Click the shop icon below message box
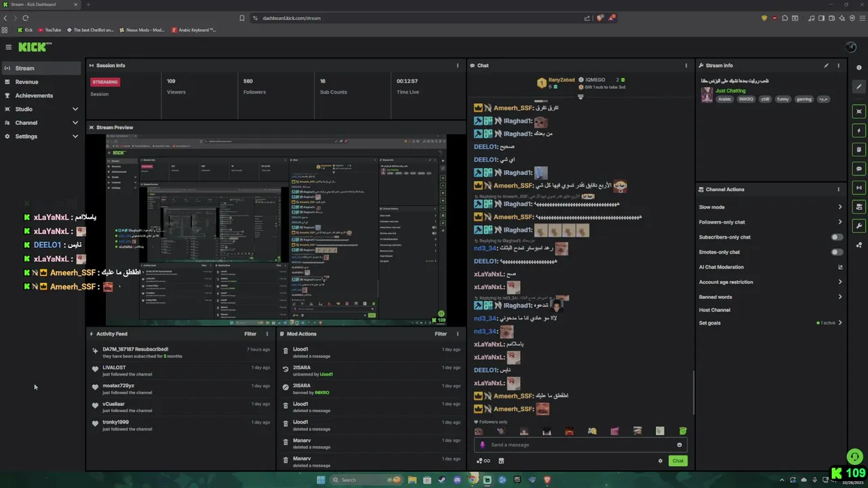The image size is (868, 488). (x=501, y=461)
